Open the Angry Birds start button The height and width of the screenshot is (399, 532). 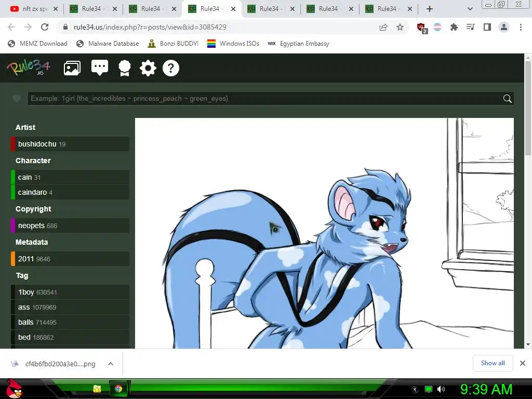coord(14,389)
